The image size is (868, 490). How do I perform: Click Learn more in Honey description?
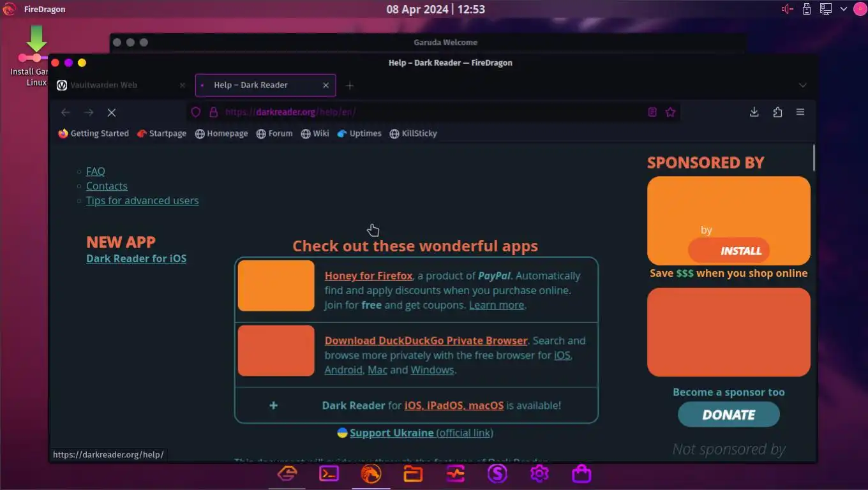coord(497,305)
